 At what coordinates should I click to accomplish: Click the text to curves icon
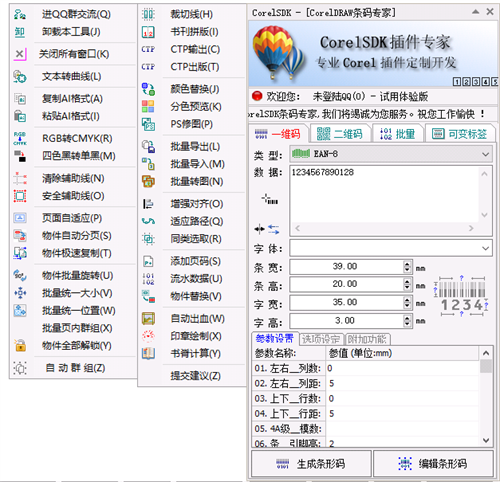click(x=20, y=76)
